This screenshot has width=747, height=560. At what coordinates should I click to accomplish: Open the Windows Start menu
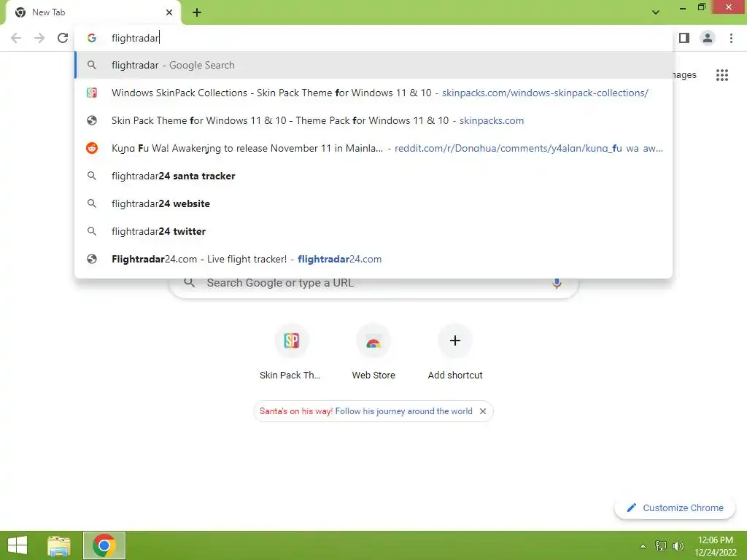tap(18, 545)
